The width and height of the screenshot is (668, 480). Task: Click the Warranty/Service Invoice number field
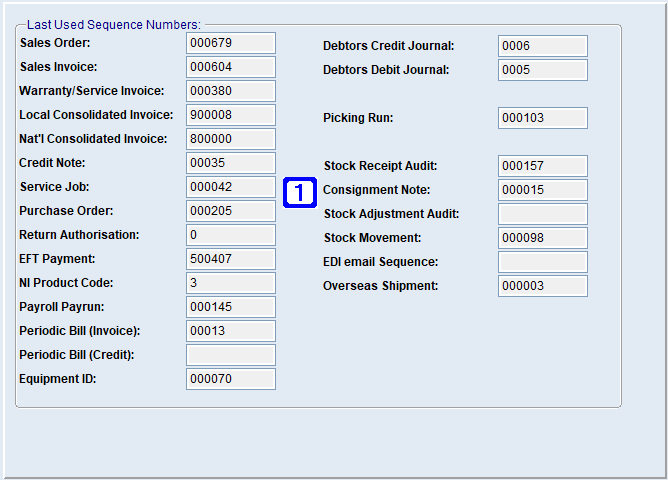click(x=231, y=91)
